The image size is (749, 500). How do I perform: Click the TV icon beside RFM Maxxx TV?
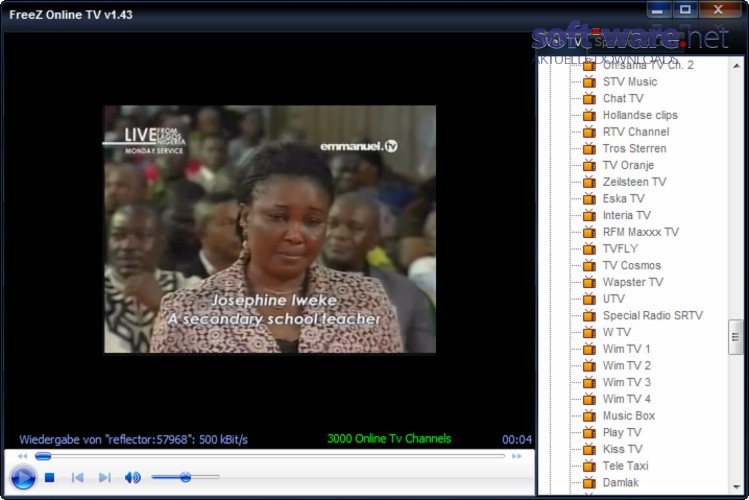tap(589, 232)
